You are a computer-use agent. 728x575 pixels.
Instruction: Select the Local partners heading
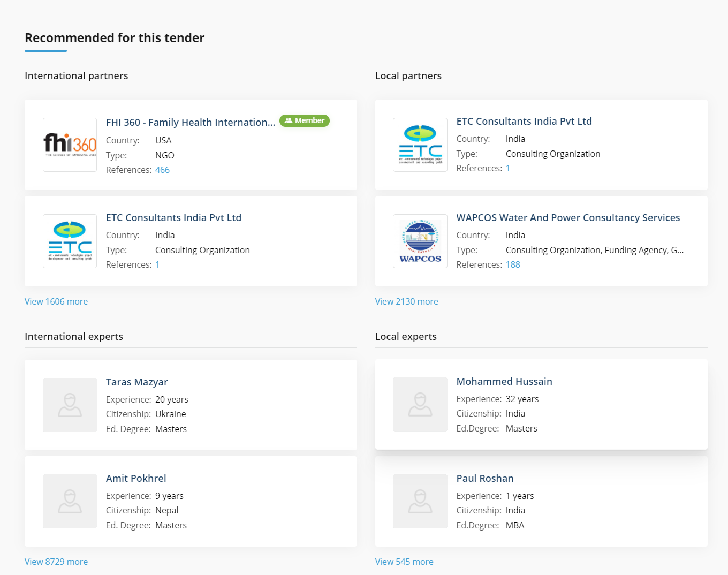(408, 75)
